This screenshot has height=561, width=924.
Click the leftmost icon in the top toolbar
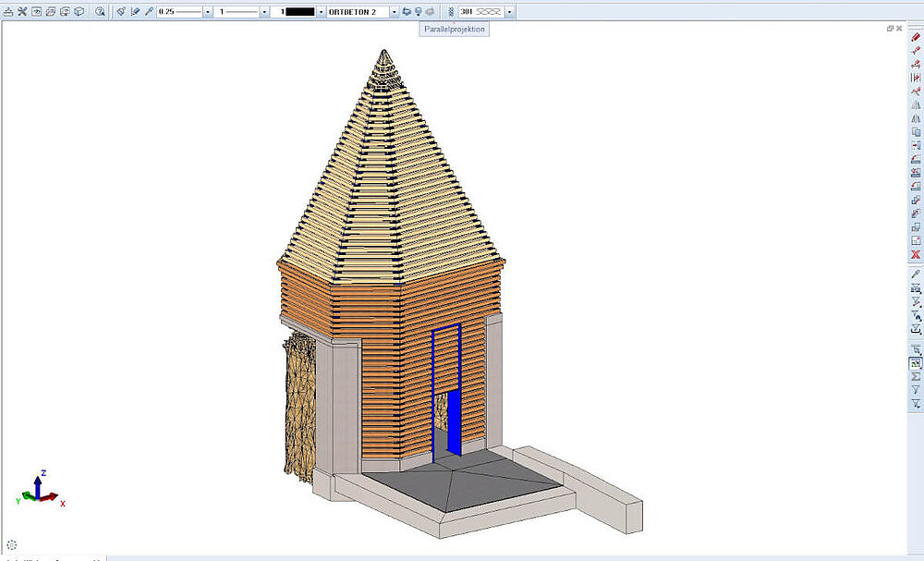click(8, 11)
